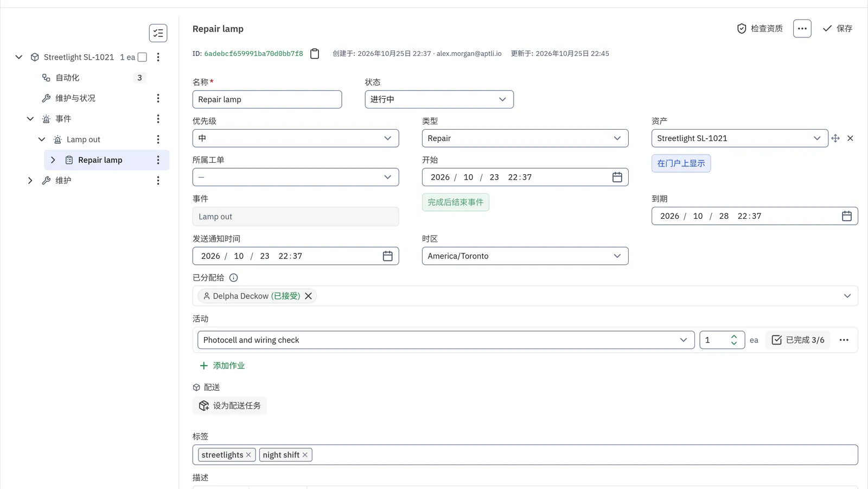Collapse the 事件 tree node
Viewport: 868px width, 489px height.
point(30,119)
